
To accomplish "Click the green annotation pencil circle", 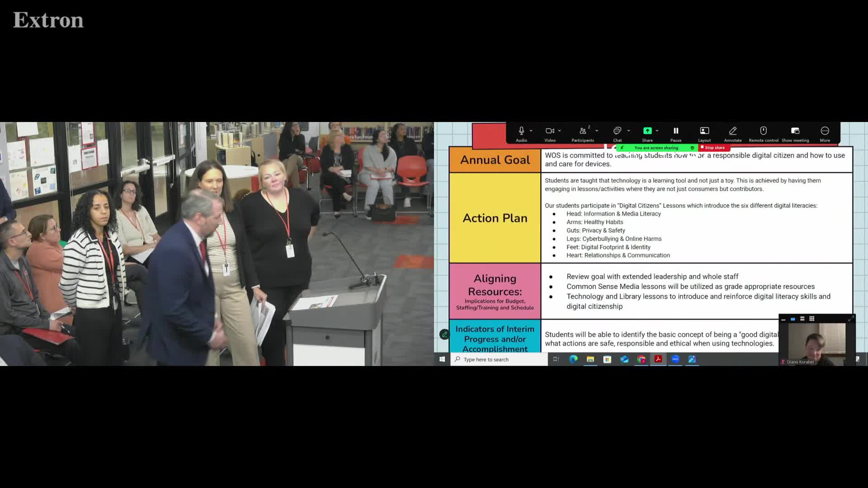I will tap(444, 334).
